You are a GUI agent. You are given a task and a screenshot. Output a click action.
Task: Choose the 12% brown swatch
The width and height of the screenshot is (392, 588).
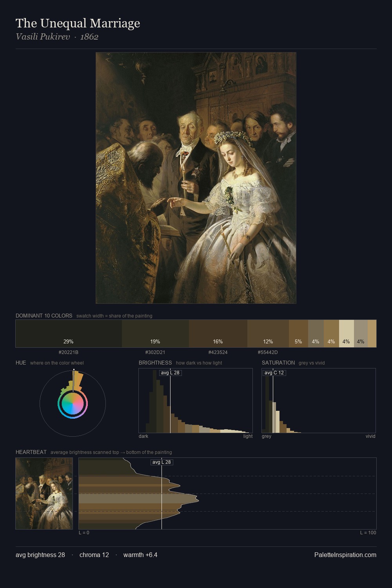coord(268,334)
